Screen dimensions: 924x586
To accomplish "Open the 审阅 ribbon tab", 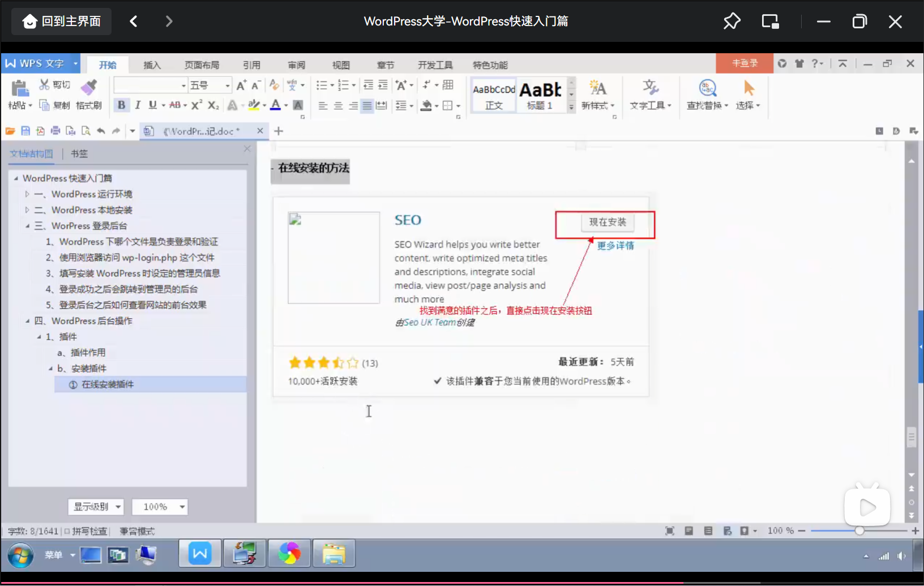I will coord(296,65).
